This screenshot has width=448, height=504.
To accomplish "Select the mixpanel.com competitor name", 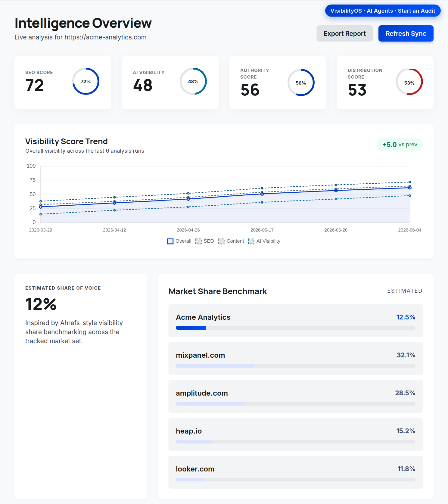I will tap(201, 355).
